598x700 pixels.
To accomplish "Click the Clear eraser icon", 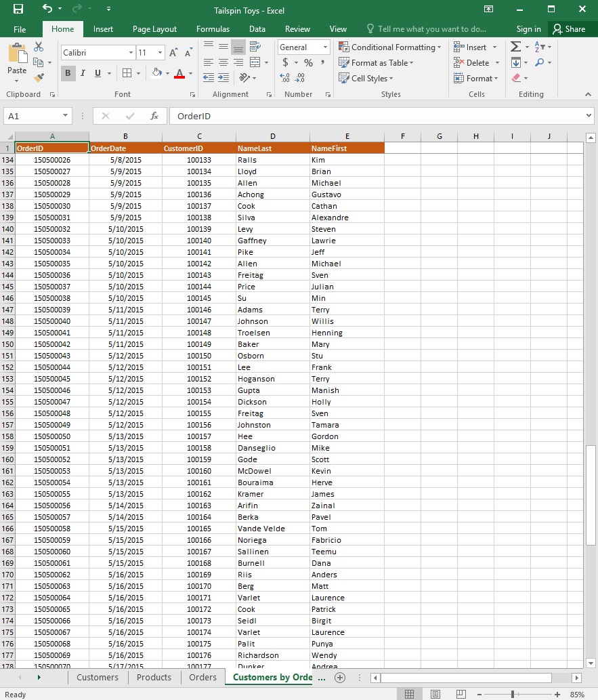I will coord(516,78).
